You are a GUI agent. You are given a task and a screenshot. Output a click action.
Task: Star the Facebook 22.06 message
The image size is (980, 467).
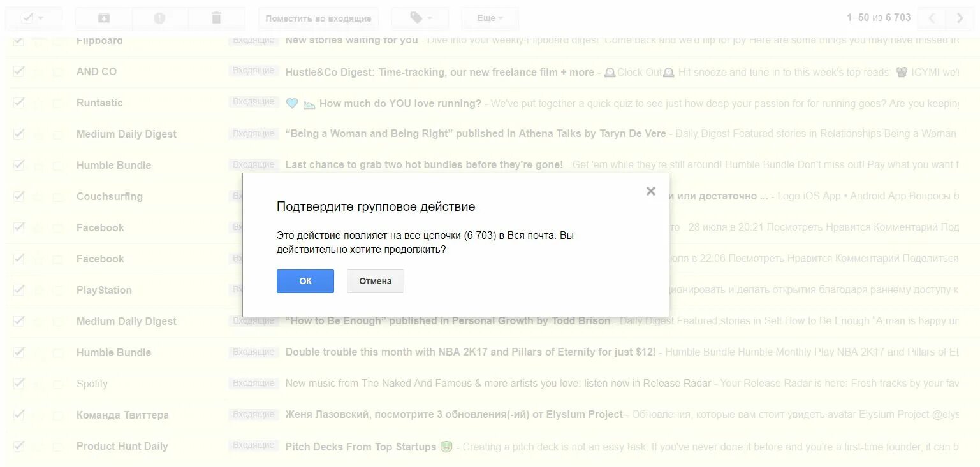click(x=38, y=259)
